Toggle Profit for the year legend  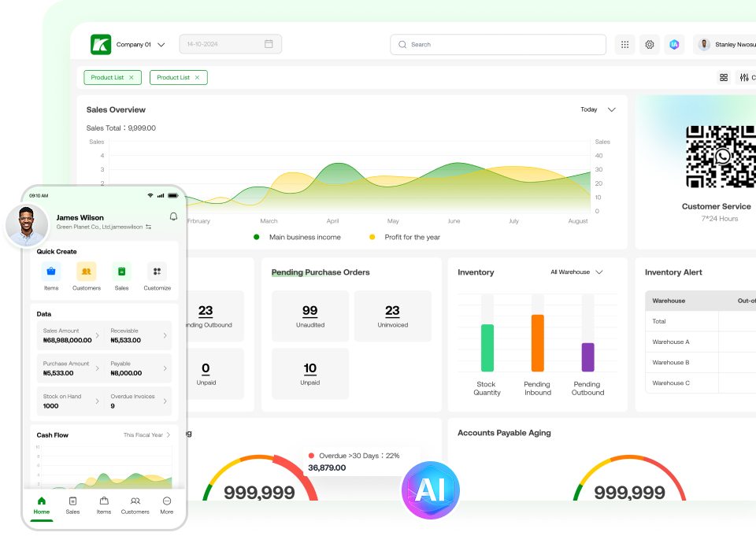click(x=405, y=237)
